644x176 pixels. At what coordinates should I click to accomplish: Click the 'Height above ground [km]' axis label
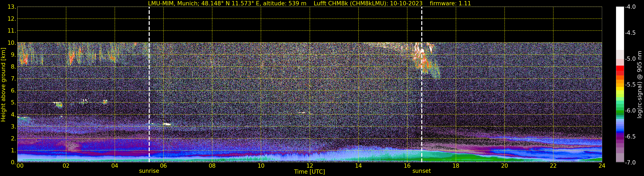click(3, 85)
